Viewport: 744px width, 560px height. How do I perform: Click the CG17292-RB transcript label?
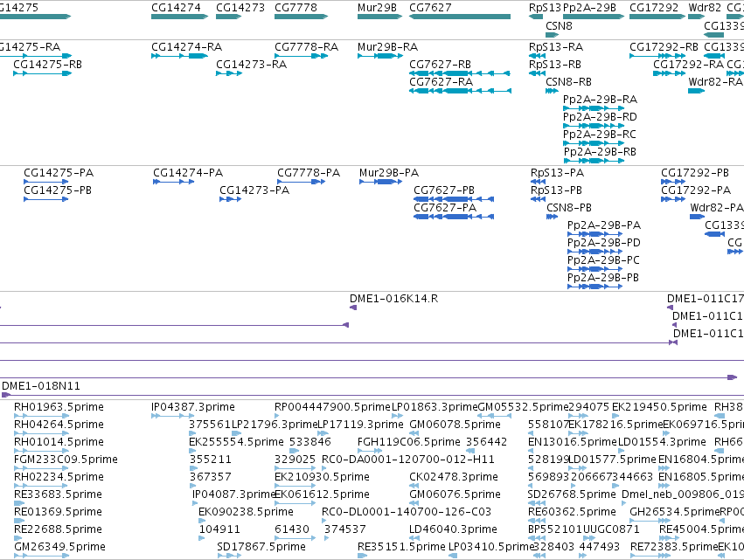pyautogui.click(x=664, y=47)
